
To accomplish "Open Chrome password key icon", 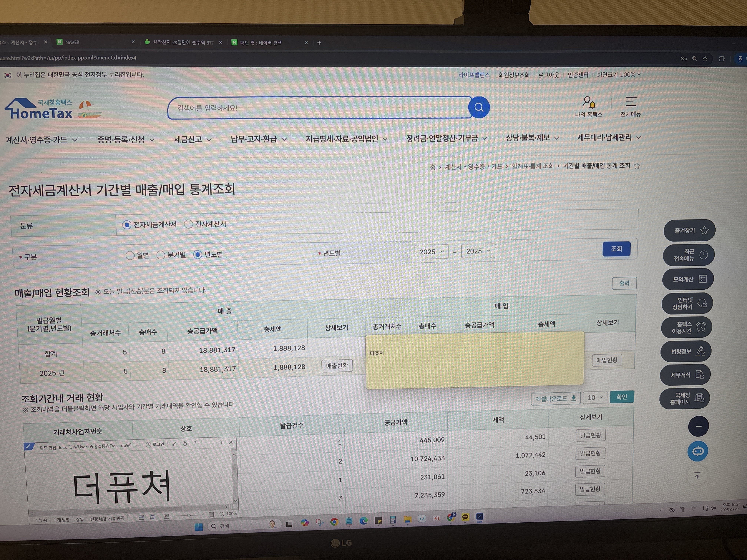I will (683, 58).
